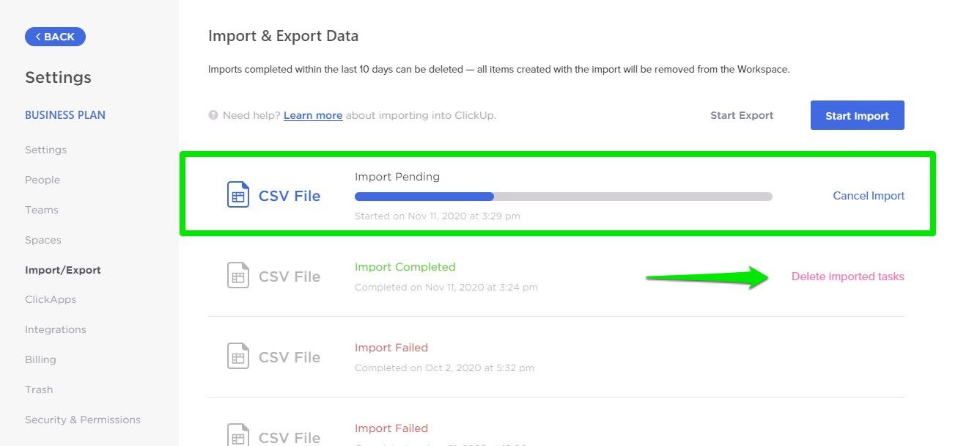Open Trash from settings sidebar
Image resolution: width=980 pixels, height=446 pixels.
click(x=39, y=390)
